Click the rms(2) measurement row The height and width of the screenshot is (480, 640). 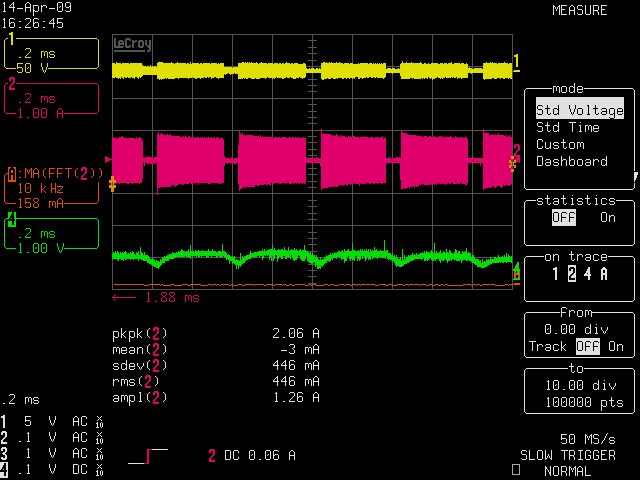pyautogui.click(x=216, y=381)
